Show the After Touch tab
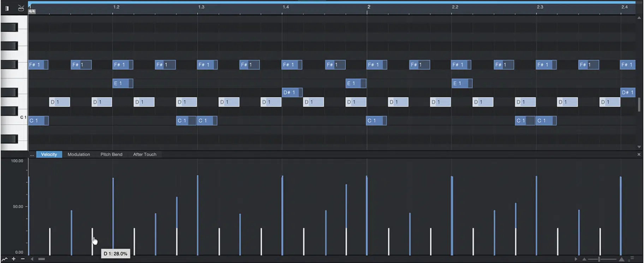The image size is (644, 263). click(x=145, y=154)
